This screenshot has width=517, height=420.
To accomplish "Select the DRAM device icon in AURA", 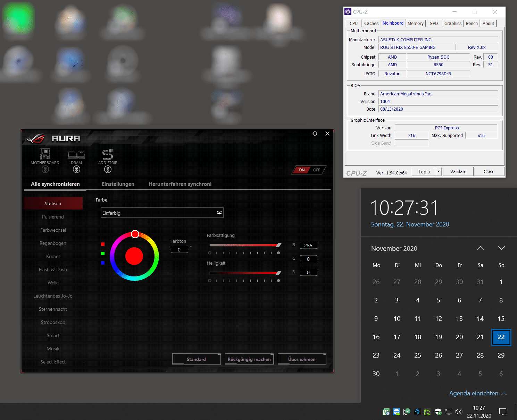I will tap(76, 154).
